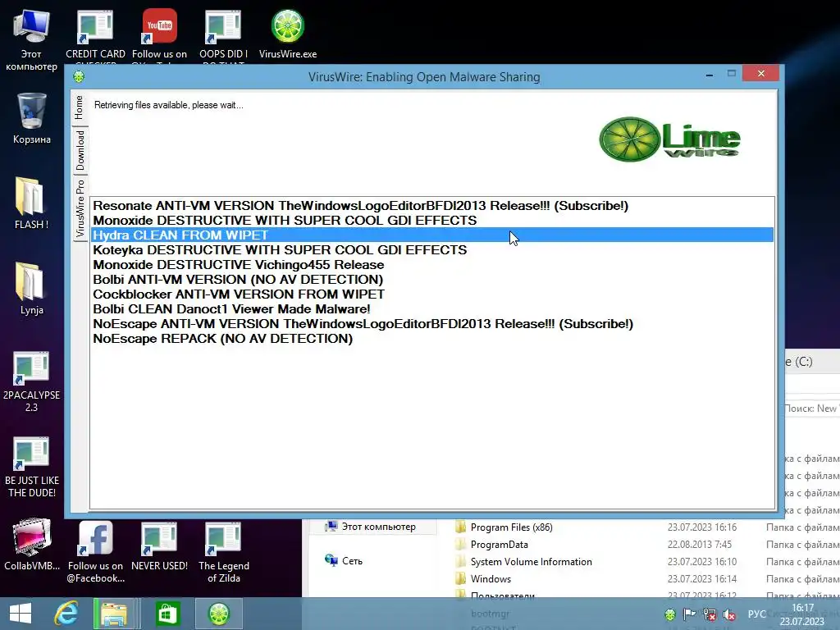The height and width of the screenshot is (630, 840).
Task: Click the network status tray icon
Action: coord(710,614)
